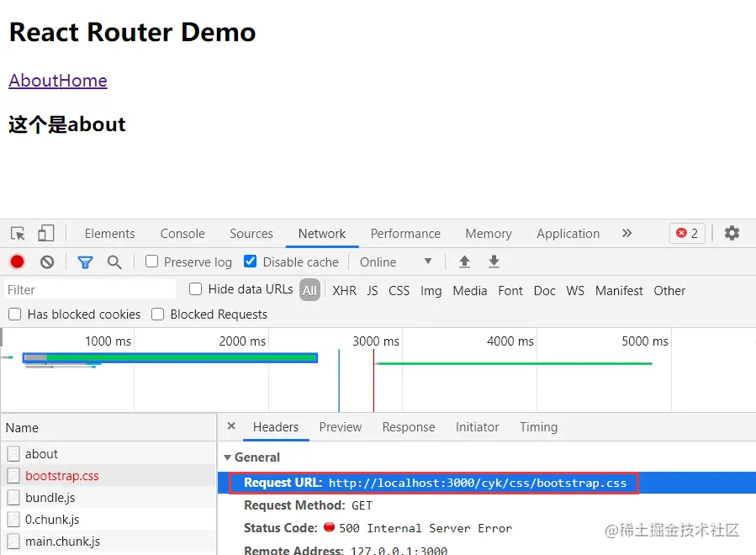Switch to the Elements panel tab

pos(110,234)
